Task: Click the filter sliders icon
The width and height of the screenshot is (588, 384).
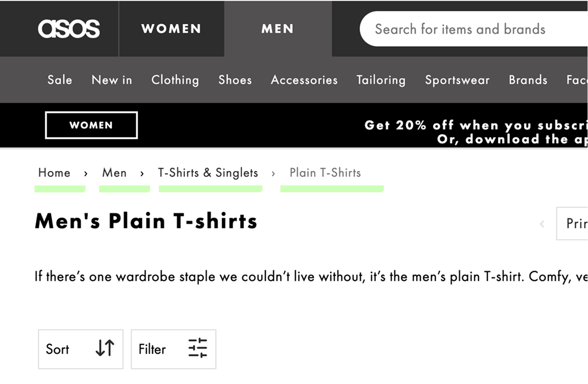Action: click(197, 348)
